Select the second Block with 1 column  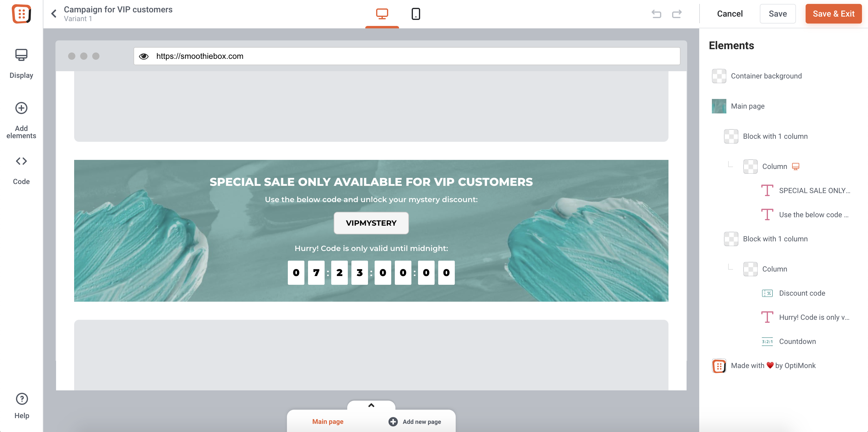(x=775, y=239)
